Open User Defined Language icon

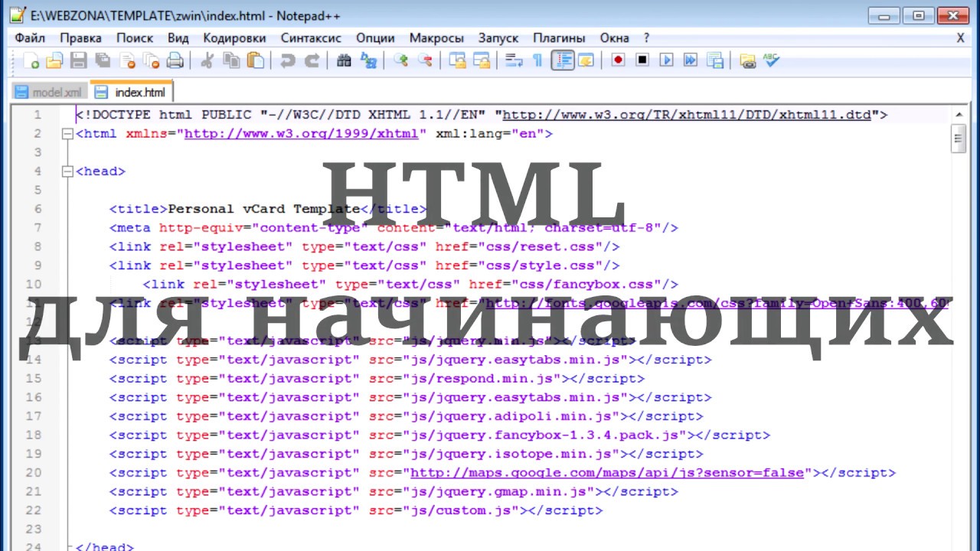tap(586, 60)
